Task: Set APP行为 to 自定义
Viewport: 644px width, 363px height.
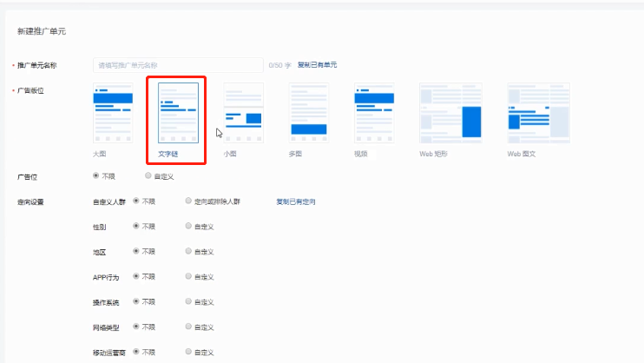Action: pos(188,276)
